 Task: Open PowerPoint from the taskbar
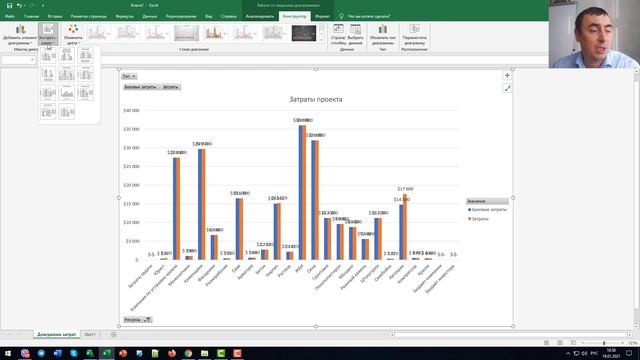123,353
